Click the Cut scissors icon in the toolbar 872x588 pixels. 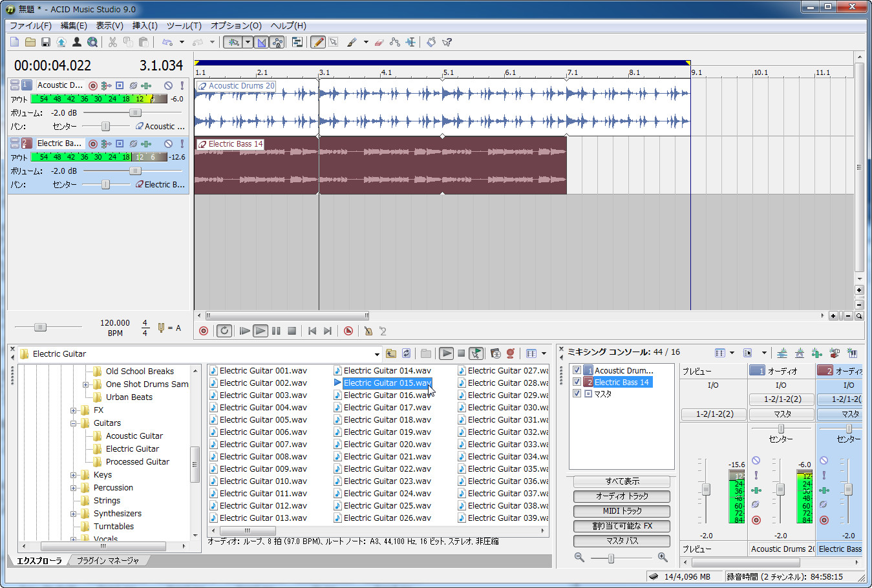coord(112,42)
